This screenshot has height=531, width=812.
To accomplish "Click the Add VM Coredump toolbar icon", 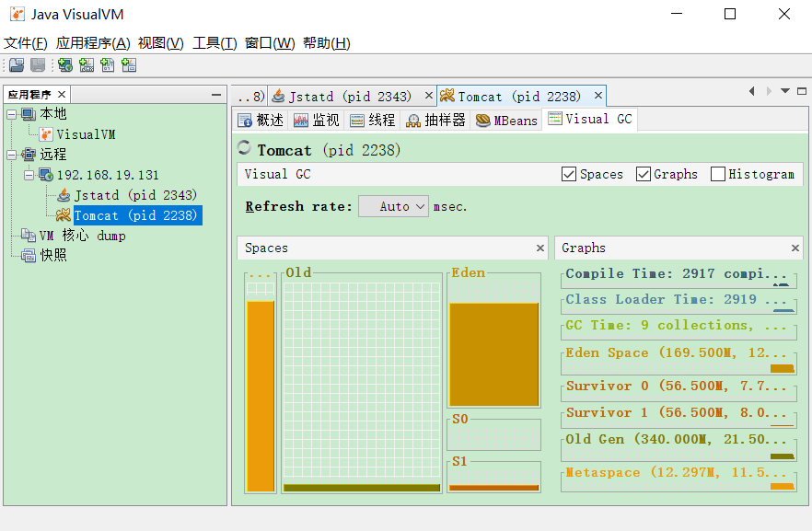I will pyautogui.click(x=108, y=65).
